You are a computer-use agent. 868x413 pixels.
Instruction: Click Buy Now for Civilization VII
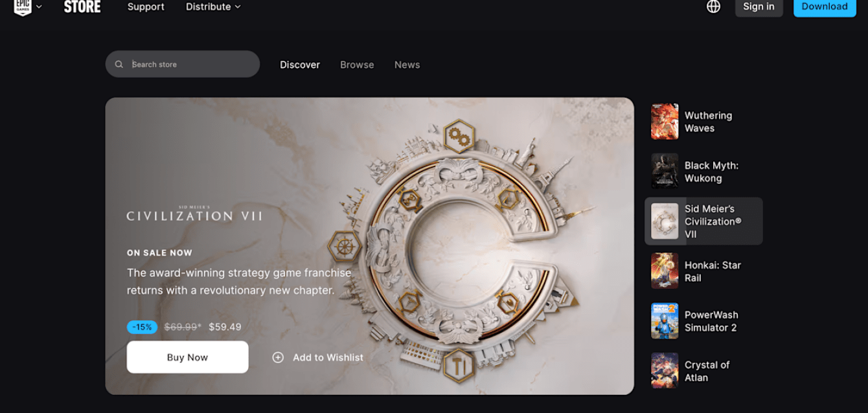(x=188, y=357)
